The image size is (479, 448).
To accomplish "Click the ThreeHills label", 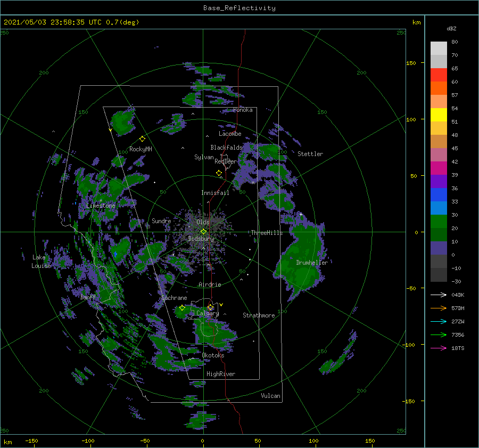I will pyautogui.click(x=267, y=233).
